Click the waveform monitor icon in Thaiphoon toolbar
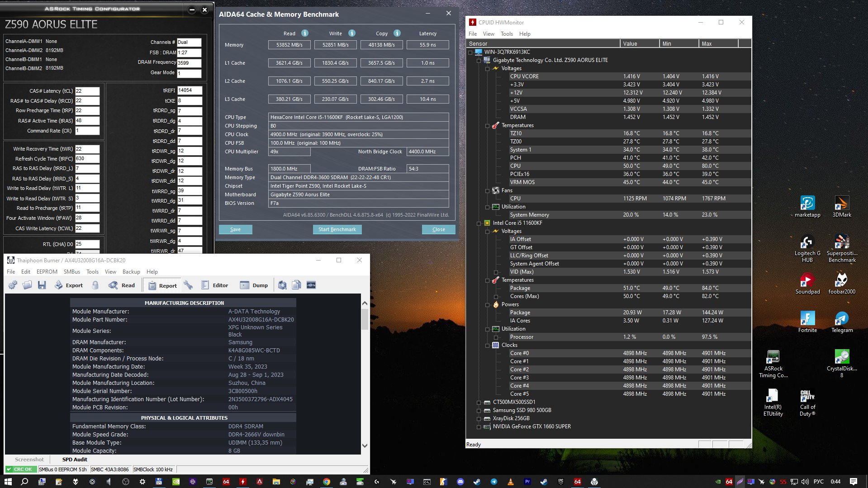Viewport: 868px width, 488px height. click(311, 285)
